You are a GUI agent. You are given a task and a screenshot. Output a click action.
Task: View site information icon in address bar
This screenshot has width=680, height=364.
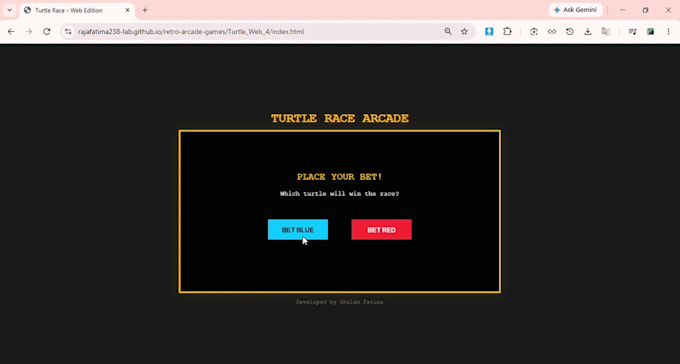pos(68,32)
